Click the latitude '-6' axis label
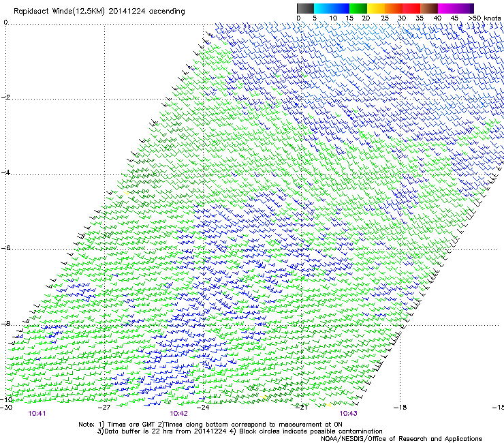This screenshot has height=443, width=504. click(x=5, y=247)
